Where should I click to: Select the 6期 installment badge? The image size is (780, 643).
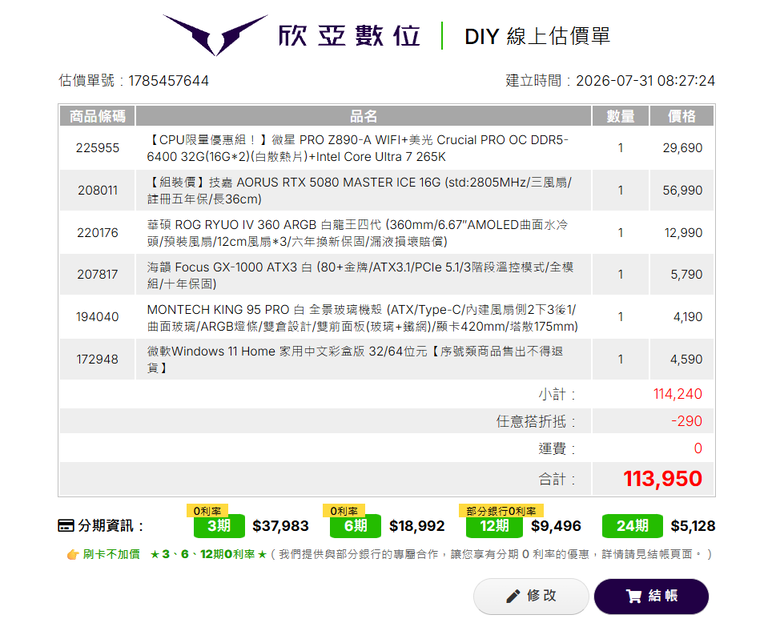[x=355, y=526]
